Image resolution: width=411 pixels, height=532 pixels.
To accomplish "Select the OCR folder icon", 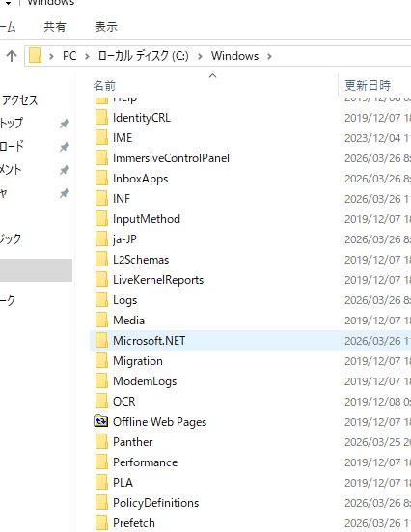I will point(101,402).
